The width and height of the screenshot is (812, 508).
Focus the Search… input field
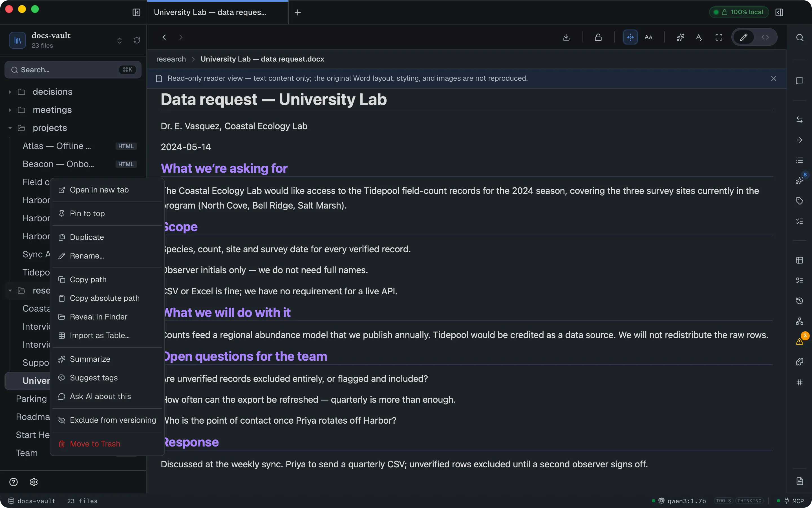(73, 70)
